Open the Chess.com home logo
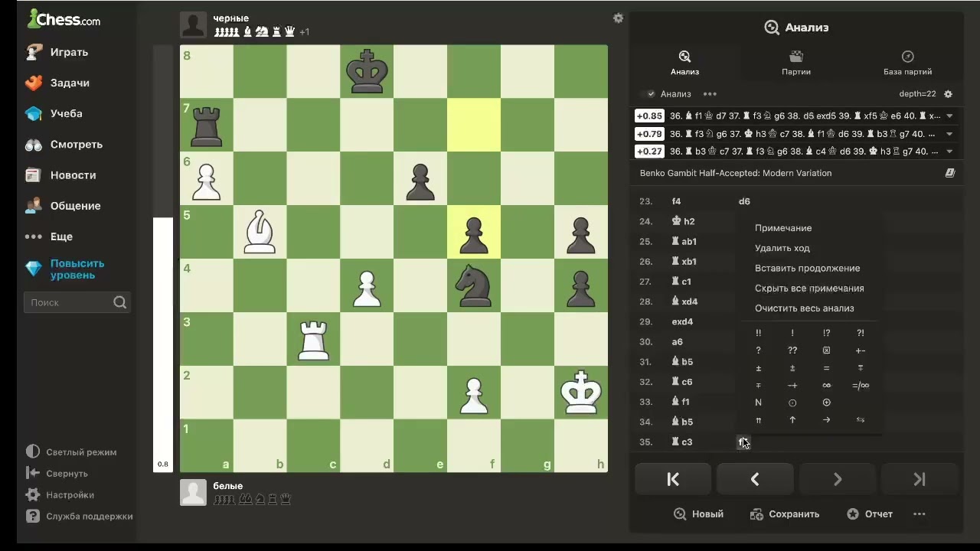Image resolution: width=980 pixels, height=551 pixels. 64,19
